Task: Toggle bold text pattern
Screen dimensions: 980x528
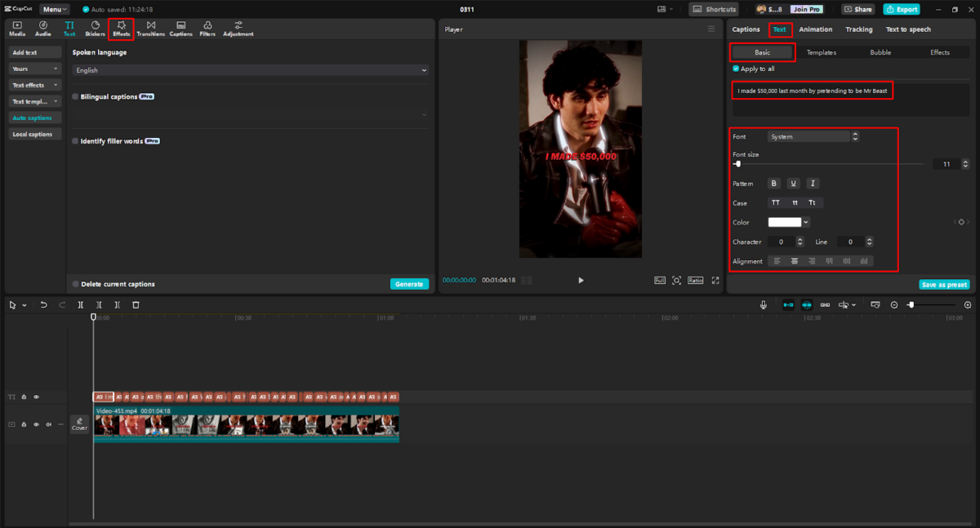Action: 774,184
